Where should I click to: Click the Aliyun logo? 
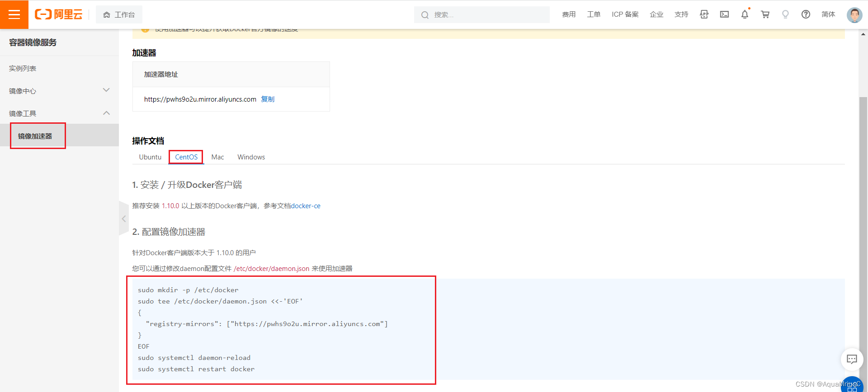click(59, 14)
